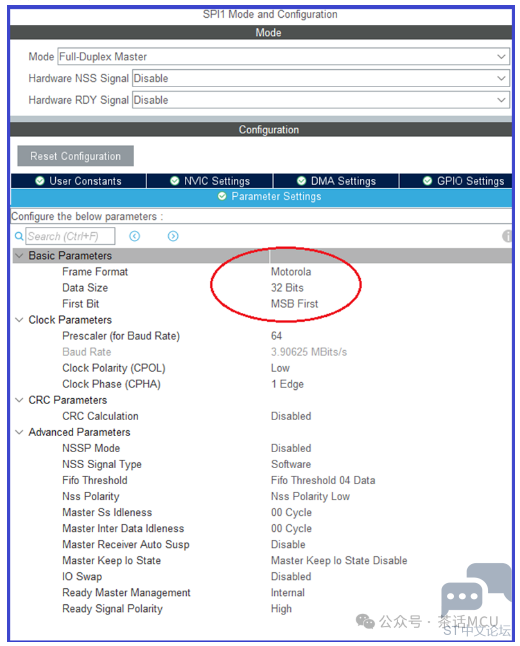Image resolution: width=520 pixels, height=646 pixels.
Task: Select the NSSP Mode value Disabled
Action: [291, 448]
